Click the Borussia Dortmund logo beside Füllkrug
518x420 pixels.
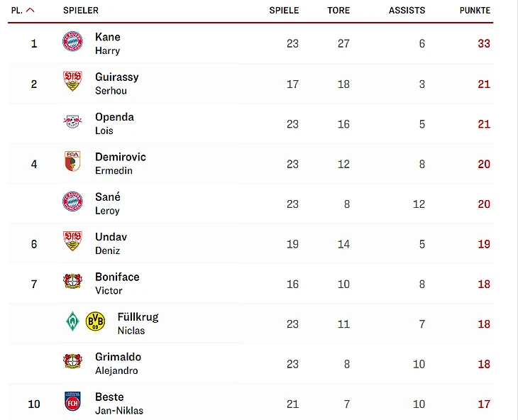pyautogui.click(x=95, y=322)
